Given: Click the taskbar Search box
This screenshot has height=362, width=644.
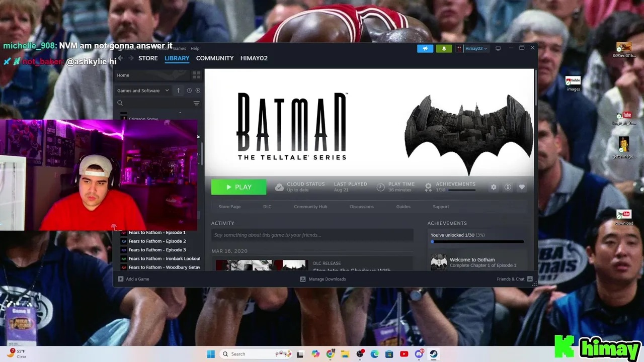Looking at the screenshot, I should (257, 354).
